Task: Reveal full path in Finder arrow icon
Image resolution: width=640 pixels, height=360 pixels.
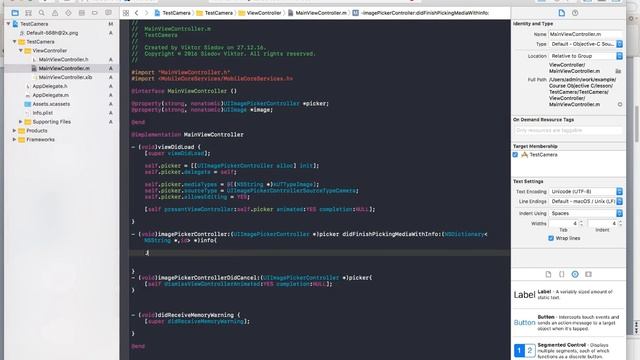Action: [620, 104]
